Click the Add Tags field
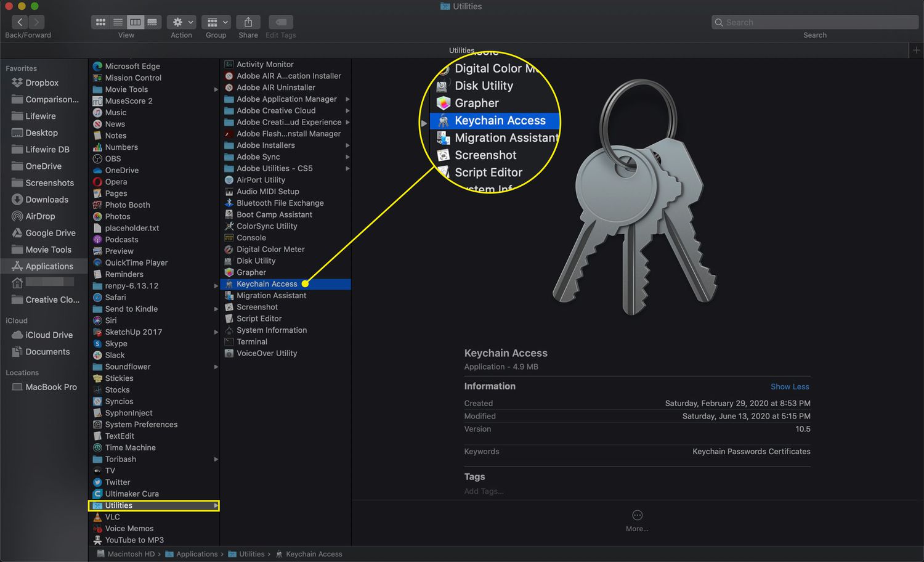This screenshot has width=924, height=562. tap(484, 491)
